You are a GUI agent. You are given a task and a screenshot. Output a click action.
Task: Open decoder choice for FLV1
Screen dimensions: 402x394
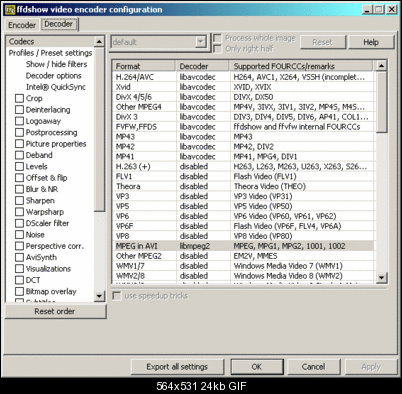[x=203, y=176]
